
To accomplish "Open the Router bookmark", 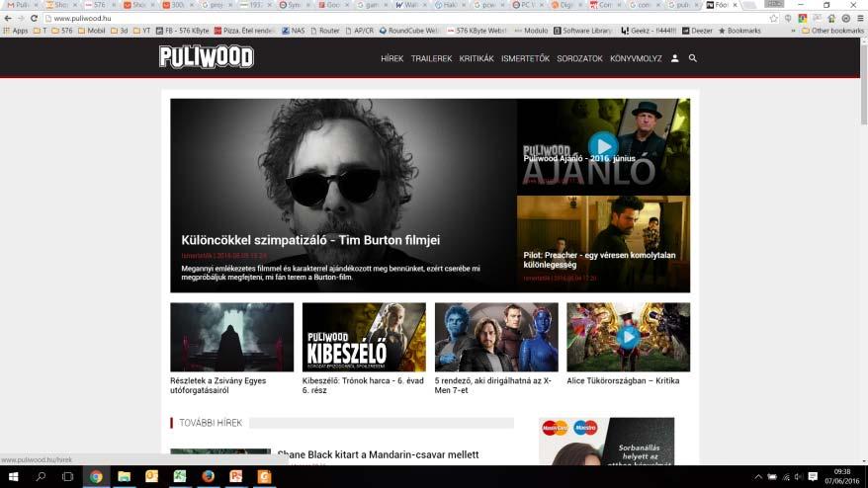I will coord(325,31).
